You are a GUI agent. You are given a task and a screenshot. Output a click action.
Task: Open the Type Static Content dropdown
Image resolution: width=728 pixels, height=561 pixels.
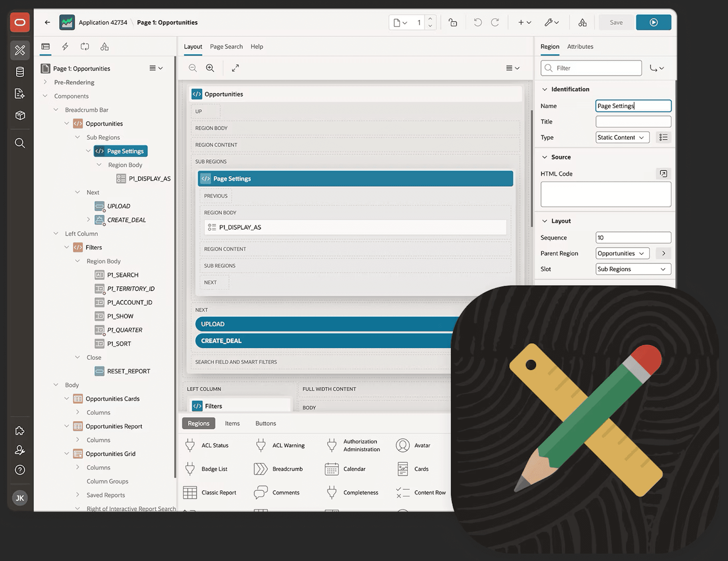coord(622,137)
